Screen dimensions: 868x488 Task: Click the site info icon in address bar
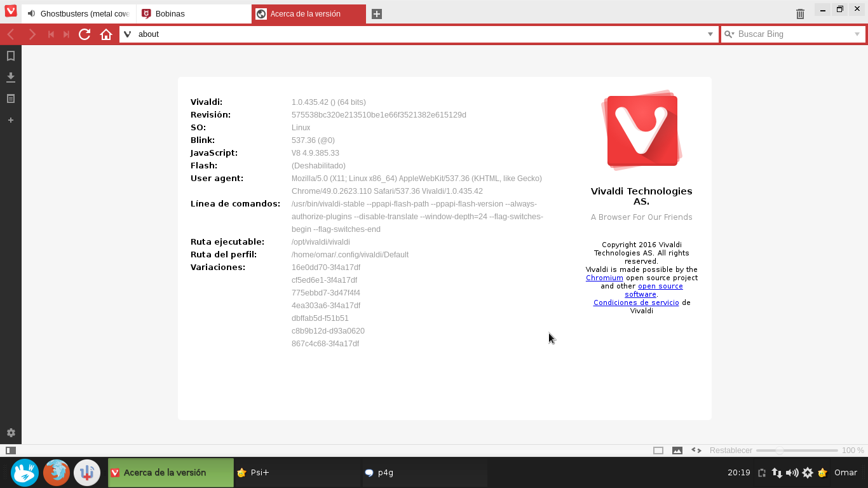[128, 34]
